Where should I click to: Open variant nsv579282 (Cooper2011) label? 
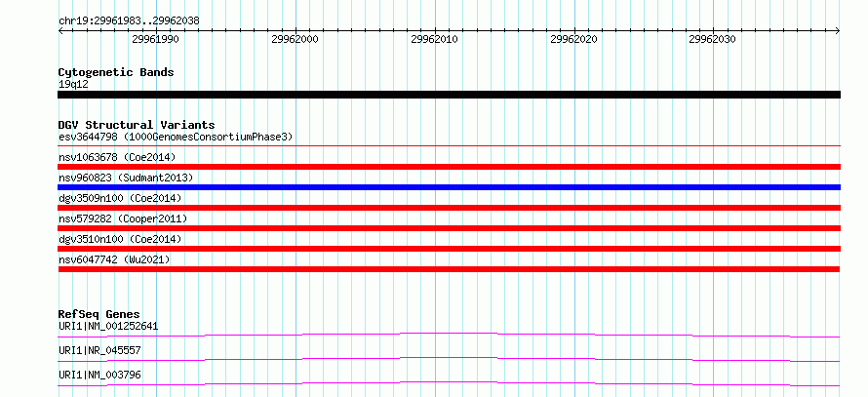pos(123,218)
